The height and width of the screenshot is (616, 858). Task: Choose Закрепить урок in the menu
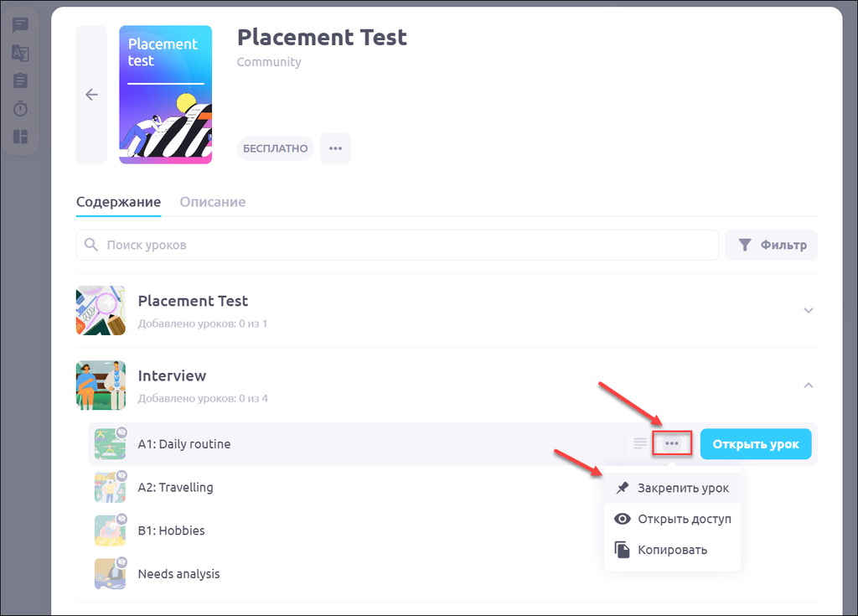pos(682,488)
